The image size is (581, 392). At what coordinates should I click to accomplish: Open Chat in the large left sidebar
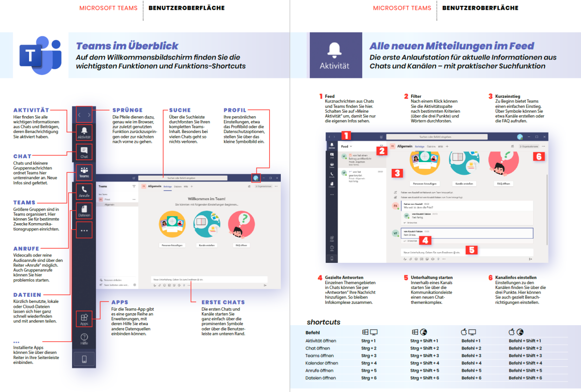pyautogui.click(x=84, y=152)
